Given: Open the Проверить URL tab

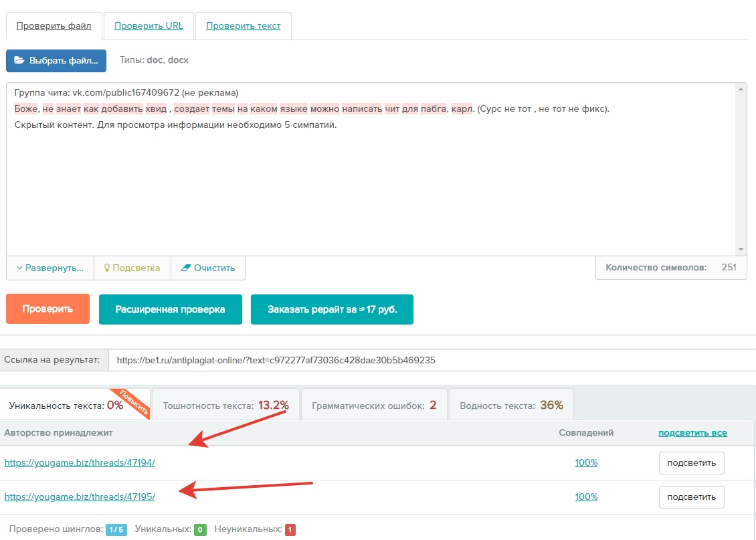Looking at the screenshot, I should pyautogui.click(x=149, y=26).
